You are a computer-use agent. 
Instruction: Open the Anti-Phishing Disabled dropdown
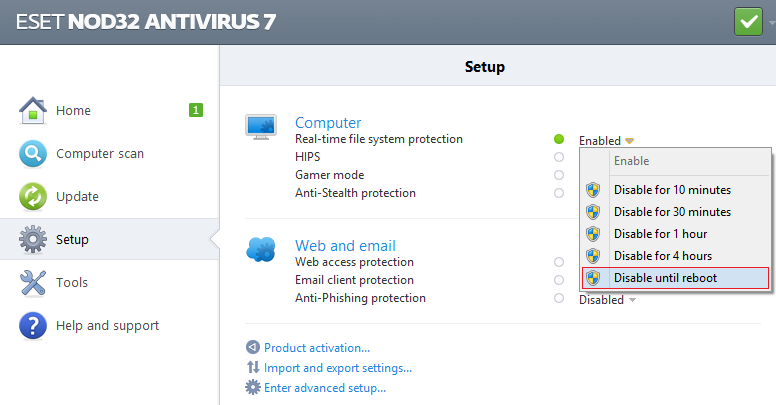[x=607, y=299]
